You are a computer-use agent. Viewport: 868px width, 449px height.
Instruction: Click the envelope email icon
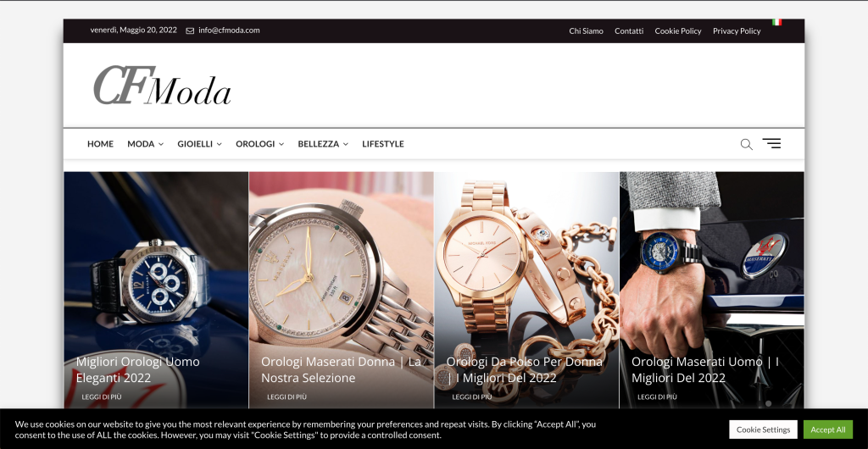pos(190,30)
